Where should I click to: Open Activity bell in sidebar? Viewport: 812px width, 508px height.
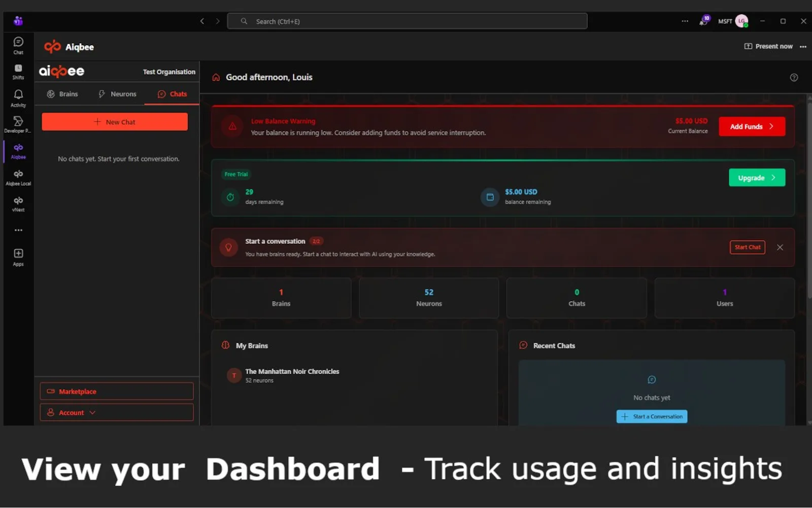click(x=18, y=98)
